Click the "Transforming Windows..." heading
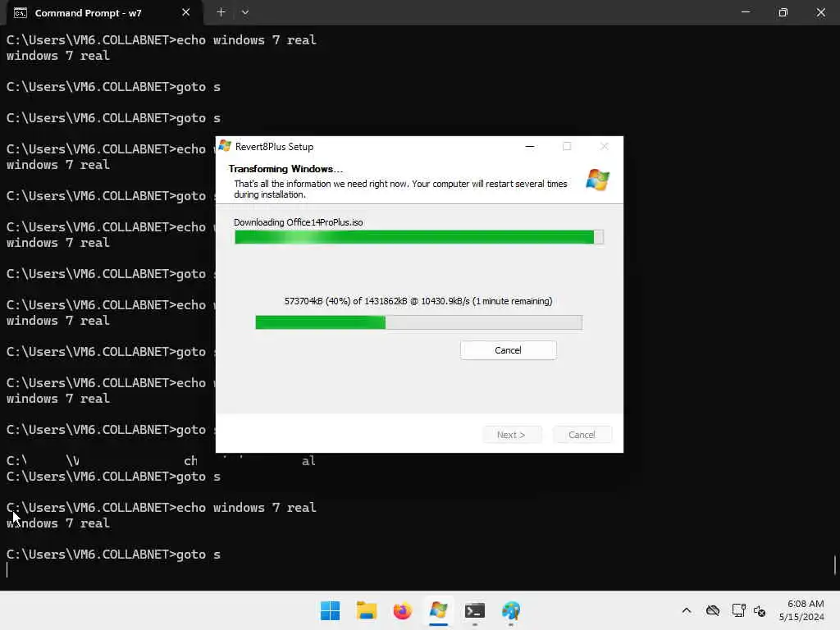 285,169
